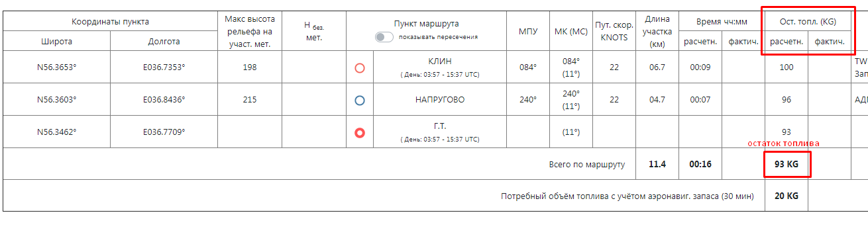Click the red circle marker for КЛИН
This screenshot has width=868, height=244.
click(360, 67)
